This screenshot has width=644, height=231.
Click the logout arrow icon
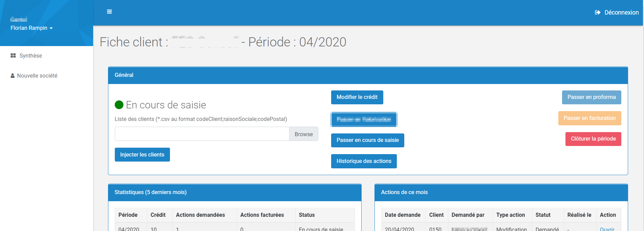598,13
